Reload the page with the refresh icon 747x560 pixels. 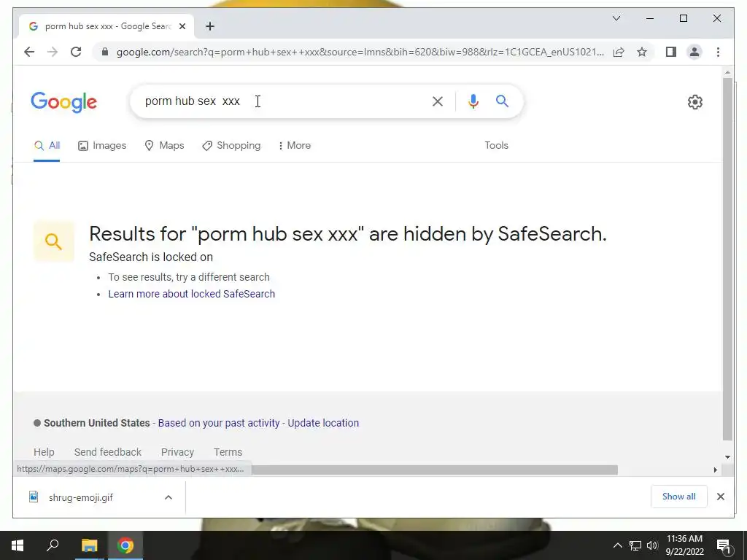pos(76,52)
